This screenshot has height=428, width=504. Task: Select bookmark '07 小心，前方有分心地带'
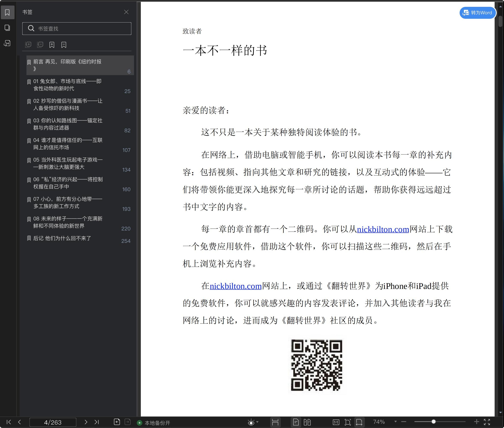80,203
